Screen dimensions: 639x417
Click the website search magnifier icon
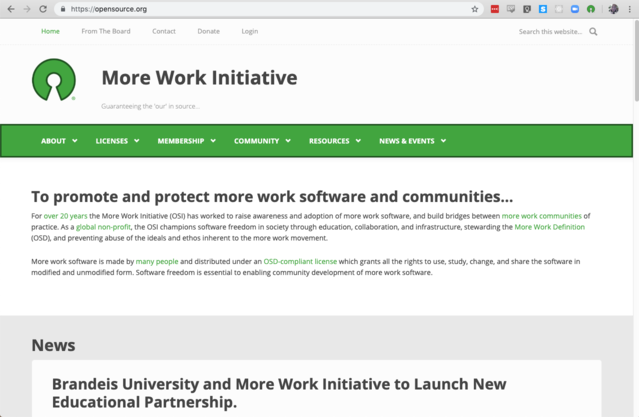[593, 31]
